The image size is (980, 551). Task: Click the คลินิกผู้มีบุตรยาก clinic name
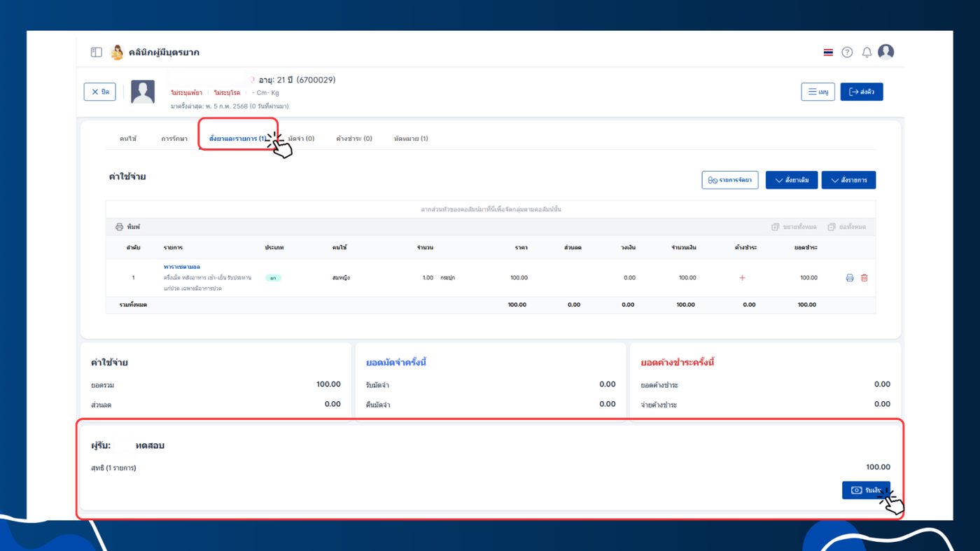(164, 53)
